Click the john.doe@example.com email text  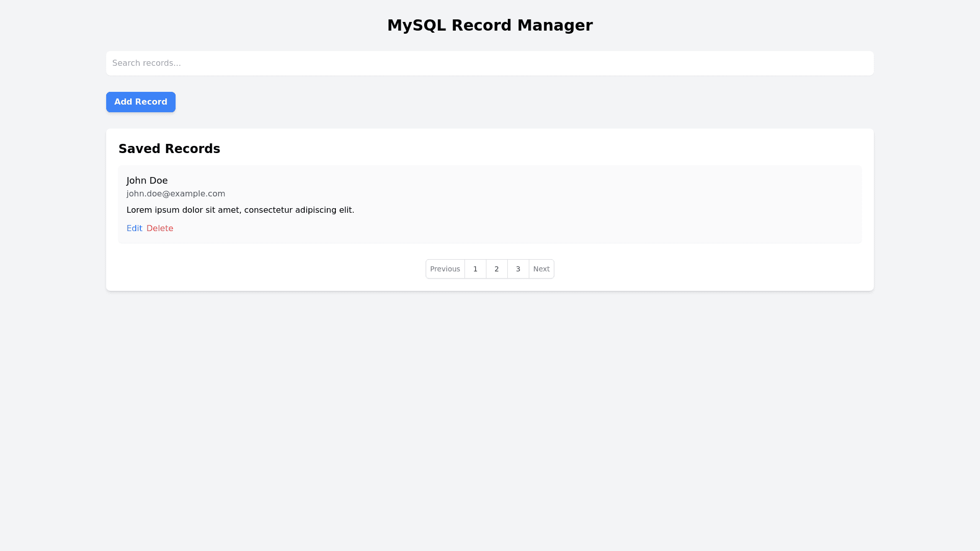point(176,194)
